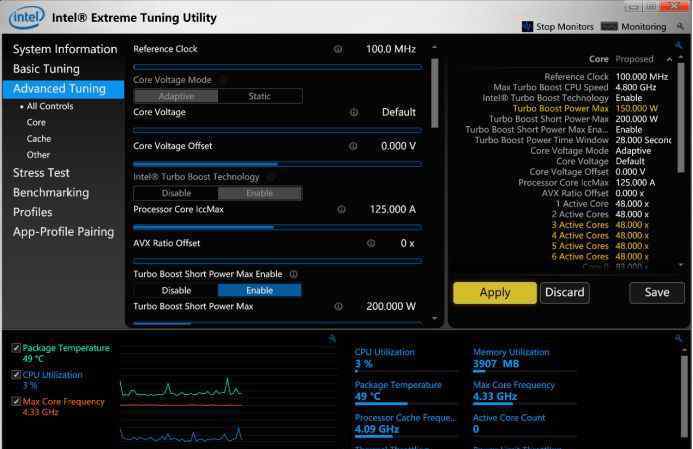Show info for Core Voltage Offset
693x449 pixels.
pyautogui.click(x=353, y=146)
